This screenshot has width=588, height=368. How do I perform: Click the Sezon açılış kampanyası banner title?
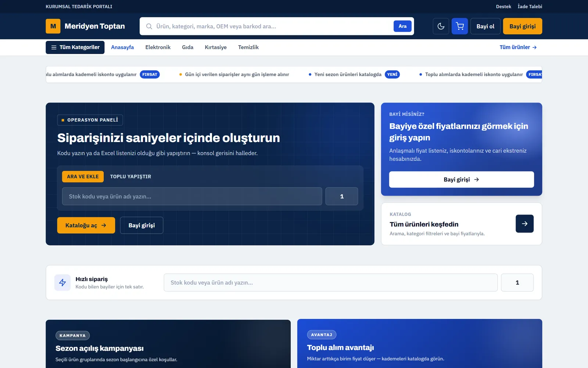point(99,348)
